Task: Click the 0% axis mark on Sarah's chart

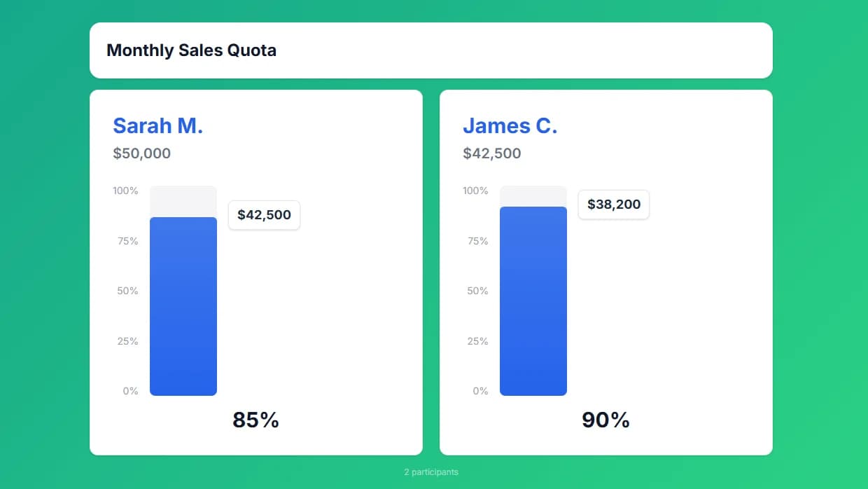Action: pyautogui.click(x=130, y=390)
